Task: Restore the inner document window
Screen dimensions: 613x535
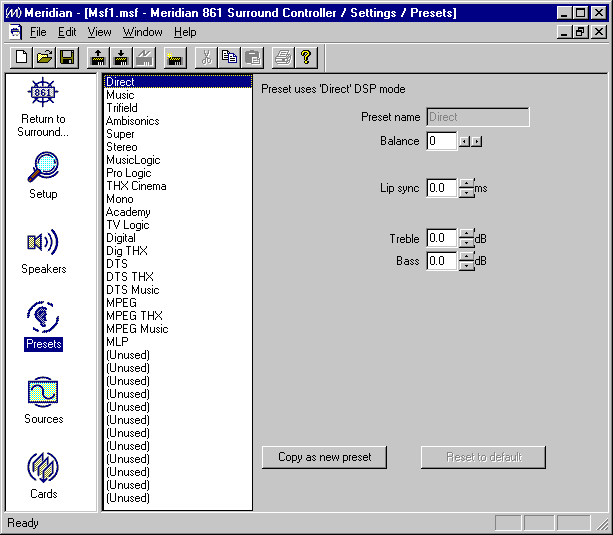Action: point(580,32)
